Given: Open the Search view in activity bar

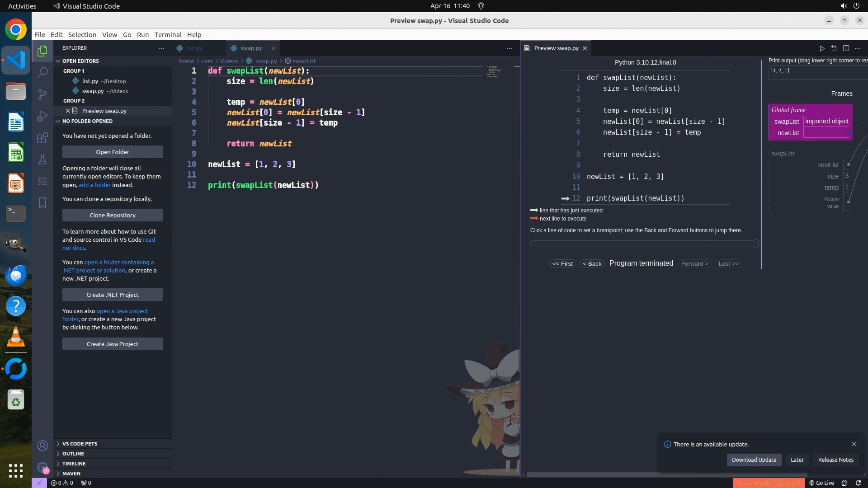Looking at the screenshot, I should pos(42,72).
